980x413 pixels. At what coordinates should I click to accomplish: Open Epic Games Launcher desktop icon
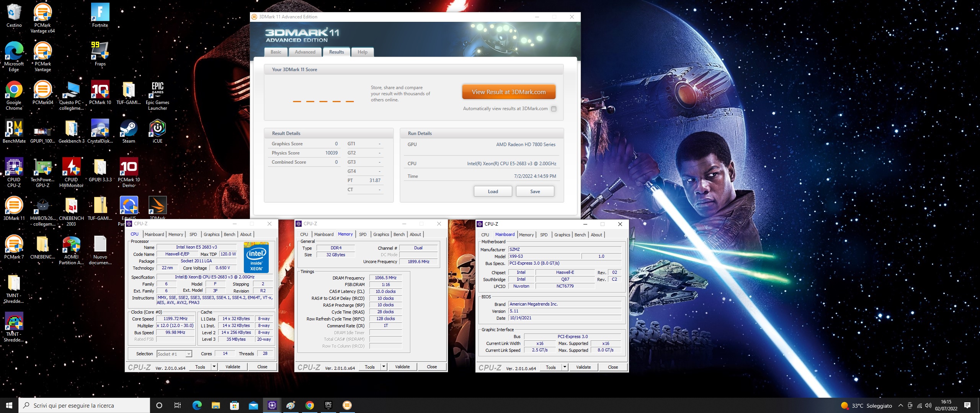(157, 95)
